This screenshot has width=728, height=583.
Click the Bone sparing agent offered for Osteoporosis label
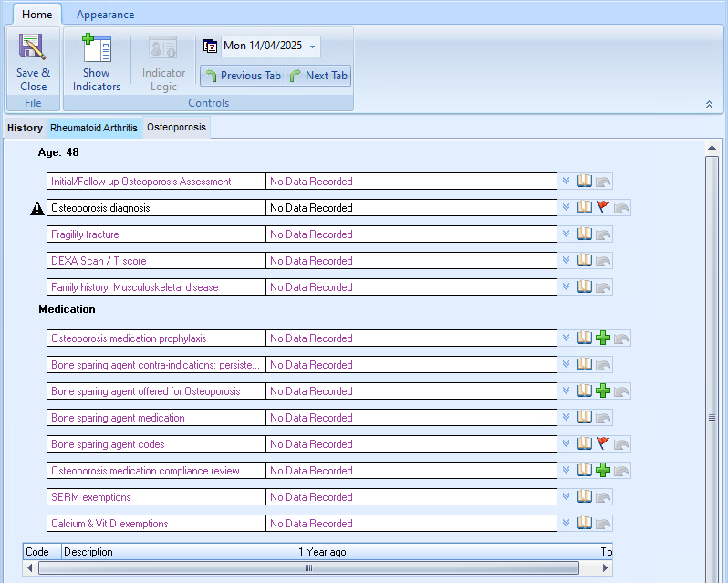click(x=146, y=391)
